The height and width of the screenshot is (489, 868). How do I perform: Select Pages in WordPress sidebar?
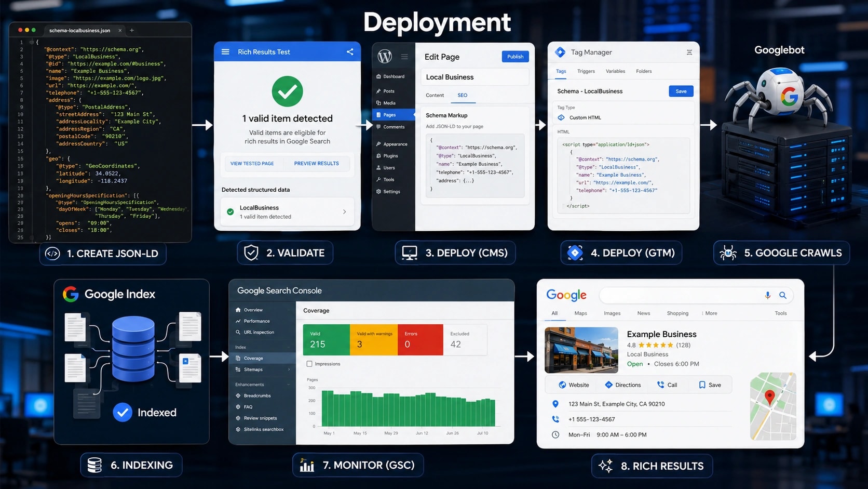pyautogui.click(x=393, y=115)
